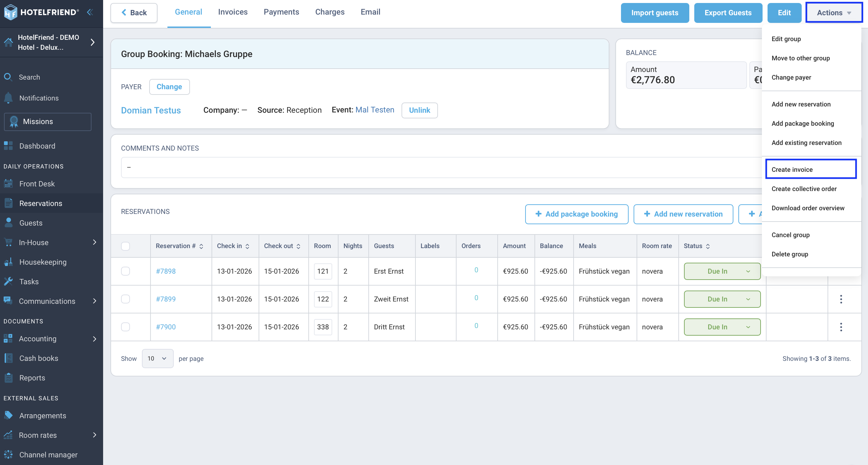Open reservation link #7898
Viewport: 868px width, 465px height.
165,271
